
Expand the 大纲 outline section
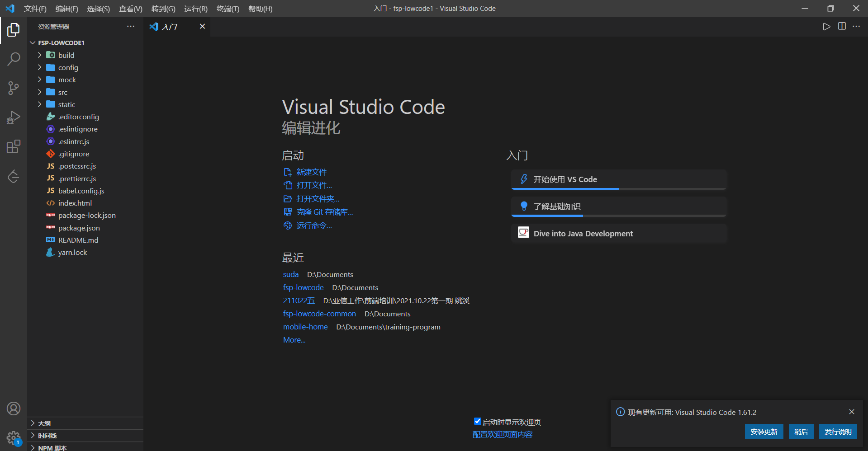(85, 423)
